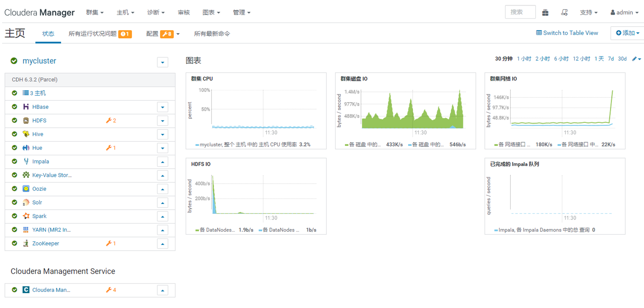Open the YARN (MR2 In... service link
This screenshot has height=308, width=644.
51,230
